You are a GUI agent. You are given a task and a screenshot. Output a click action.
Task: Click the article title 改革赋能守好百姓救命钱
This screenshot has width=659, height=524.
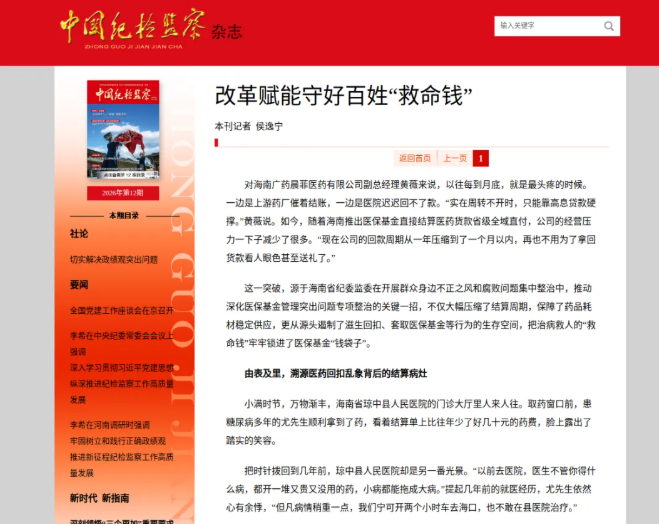(x=343, y=95)
